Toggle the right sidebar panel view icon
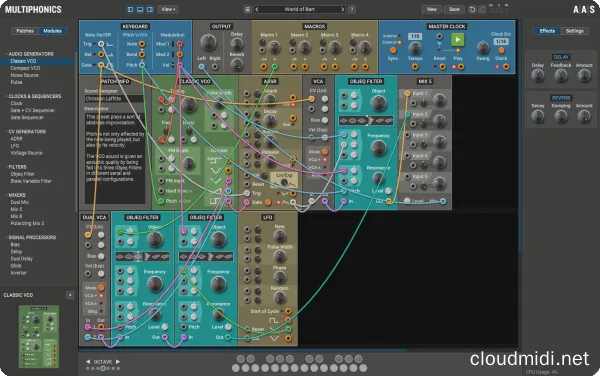600x376 pixels. point(150,9)
